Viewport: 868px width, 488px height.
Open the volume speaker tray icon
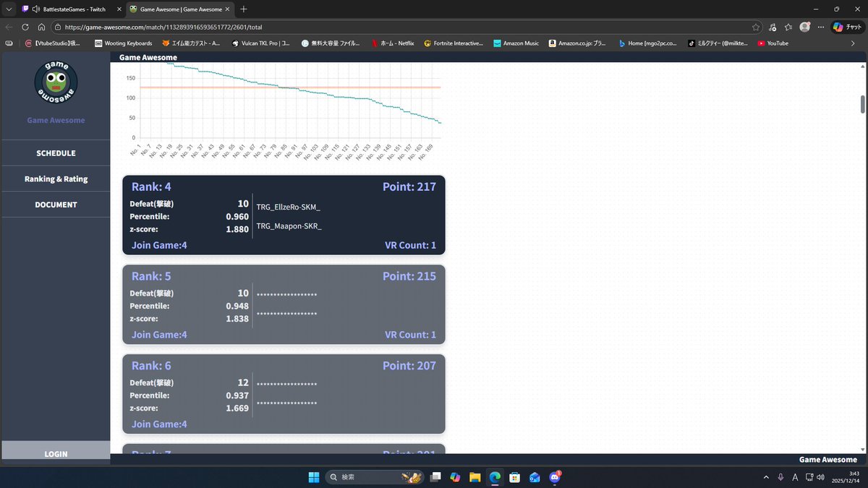tap(821, 477)
